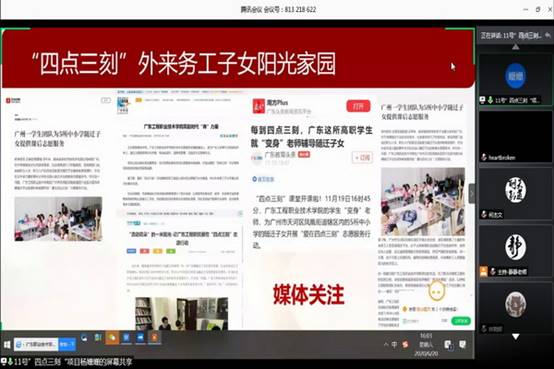This screenshot has height=369, width=554.
Task: Click the reply arrow icon in speaking banner
Action: pos(547,35)
